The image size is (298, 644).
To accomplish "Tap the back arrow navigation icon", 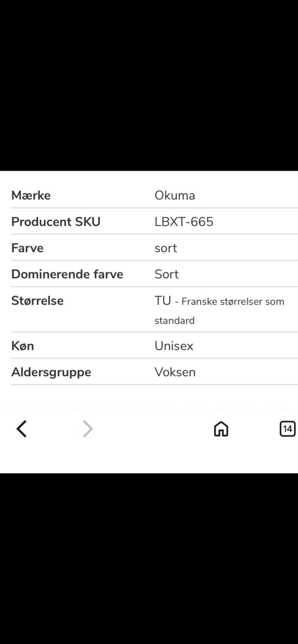I will (x=22, y=429).
